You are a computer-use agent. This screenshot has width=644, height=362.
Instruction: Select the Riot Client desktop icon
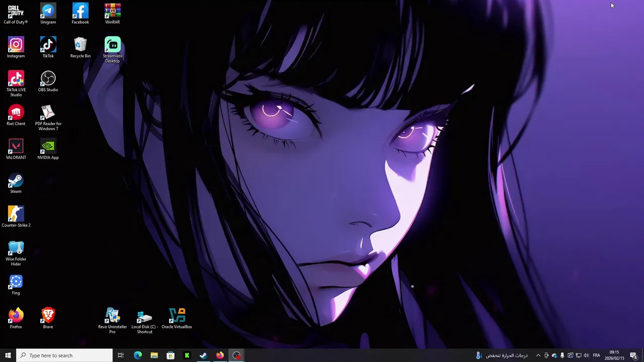[16, 115]
